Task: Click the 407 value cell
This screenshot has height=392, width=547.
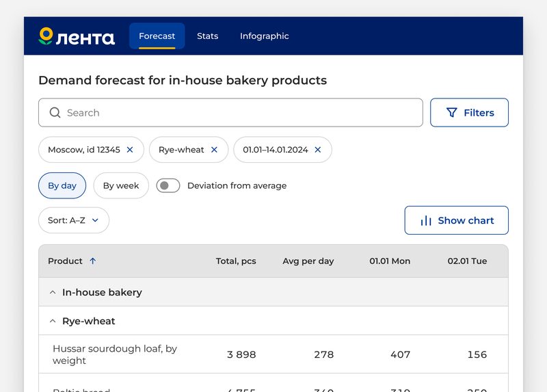Action: 400,354
